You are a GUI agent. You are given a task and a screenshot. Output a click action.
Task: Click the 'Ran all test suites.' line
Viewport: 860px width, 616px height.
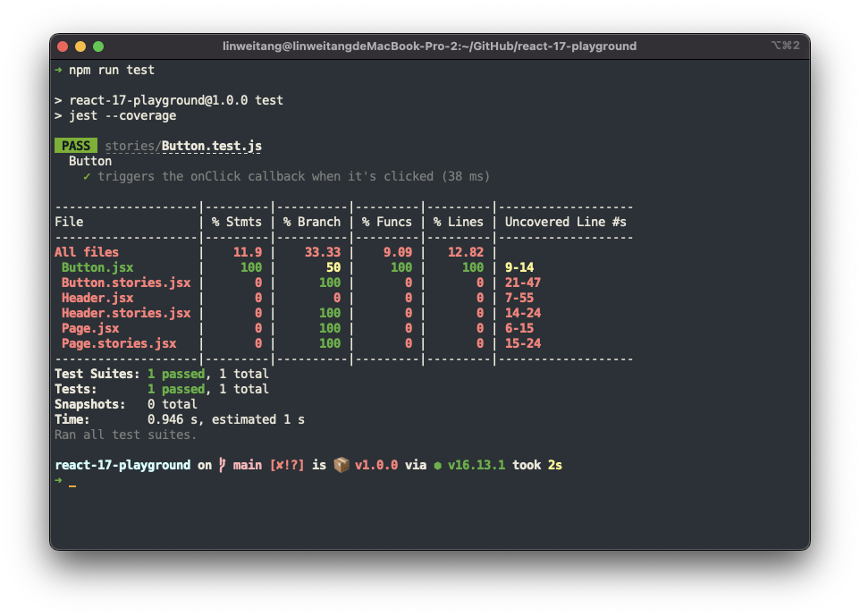pos(125,435)
